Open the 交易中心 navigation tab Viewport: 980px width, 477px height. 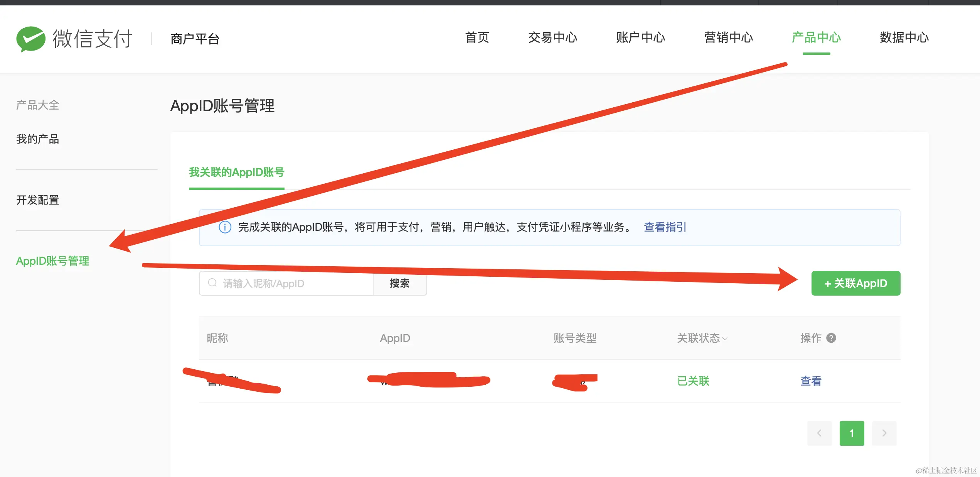point(552,37)
